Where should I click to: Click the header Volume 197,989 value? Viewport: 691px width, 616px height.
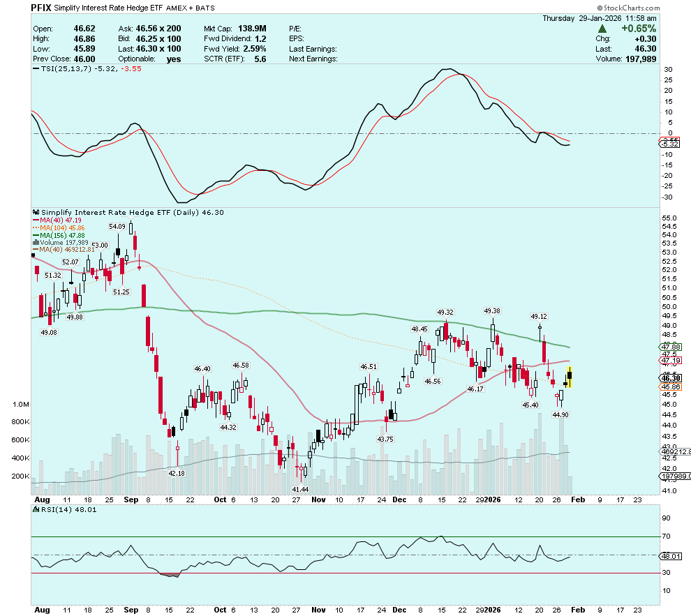641,59
